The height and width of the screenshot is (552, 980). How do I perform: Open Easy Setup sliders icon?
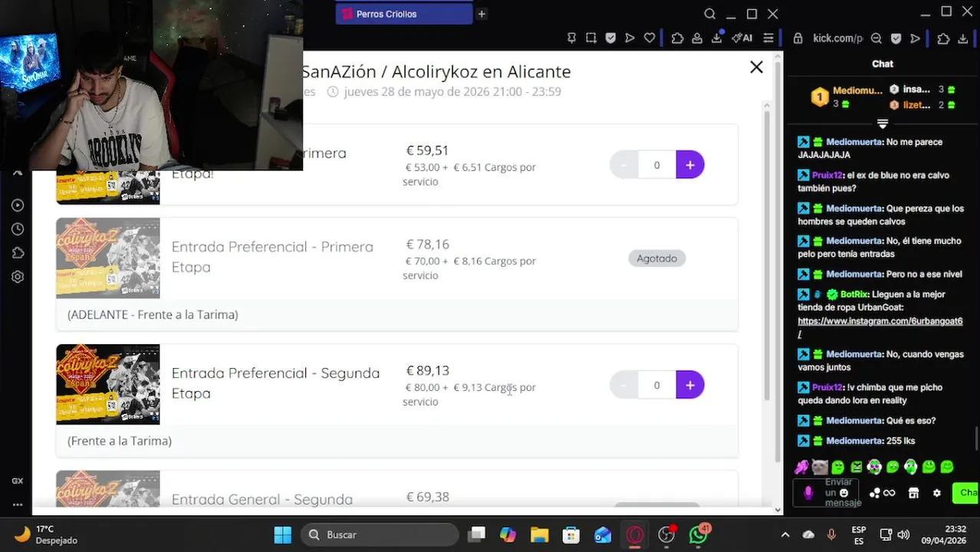point(768,38)
